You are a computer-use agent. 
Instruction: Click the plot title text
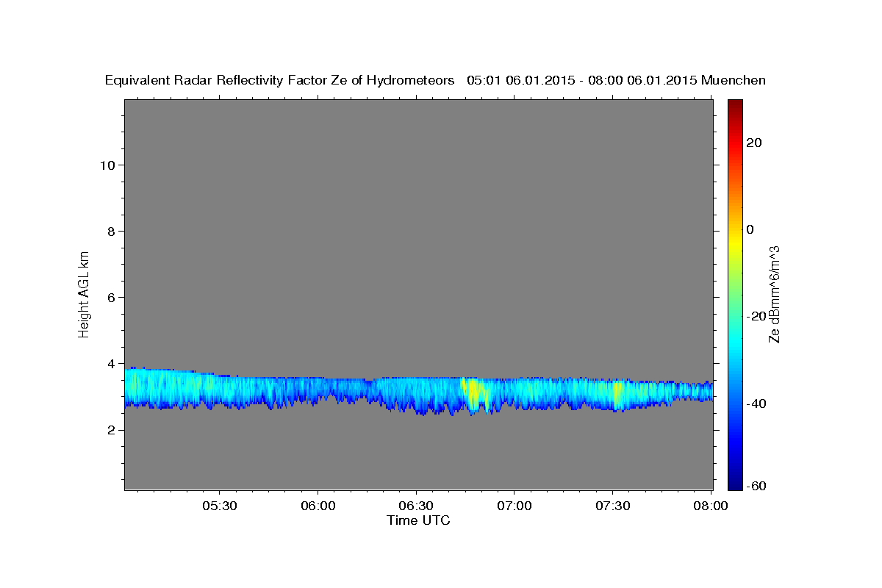[x=436, y=81]
